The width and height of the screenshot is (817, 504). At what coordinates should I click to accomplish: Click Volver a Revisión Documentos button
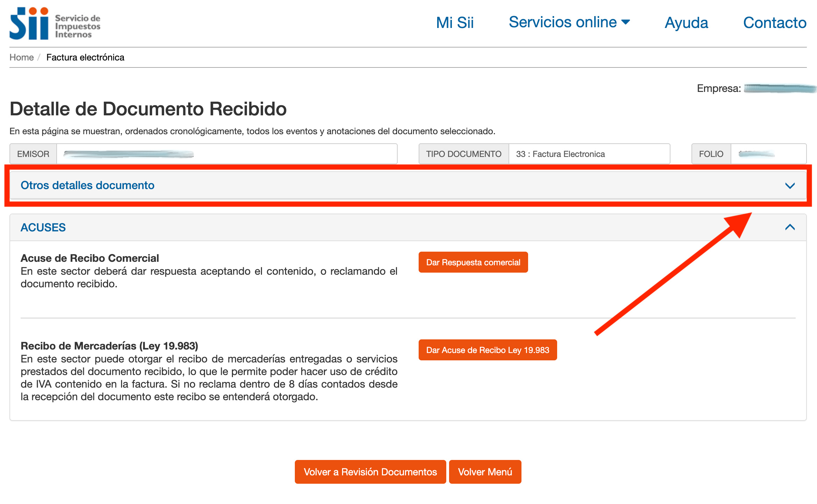(370, 472)
